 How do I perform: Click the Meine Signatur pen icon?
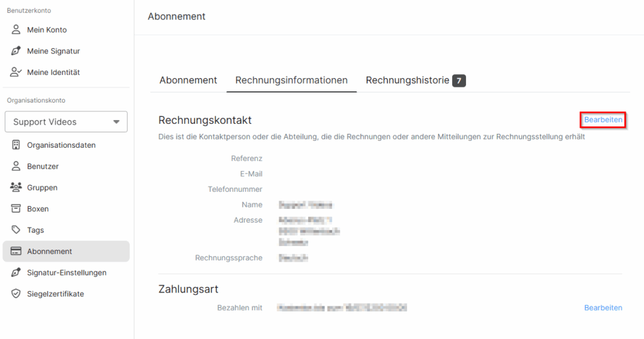(x=16, y=51)
